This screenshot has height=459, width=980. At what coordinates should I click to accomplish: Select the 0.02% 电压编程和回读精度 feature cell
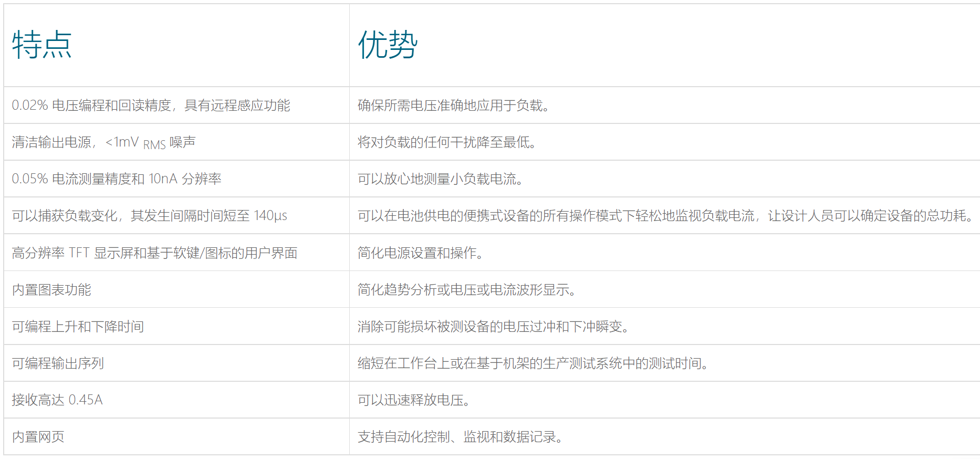click(x=151, y=106)
